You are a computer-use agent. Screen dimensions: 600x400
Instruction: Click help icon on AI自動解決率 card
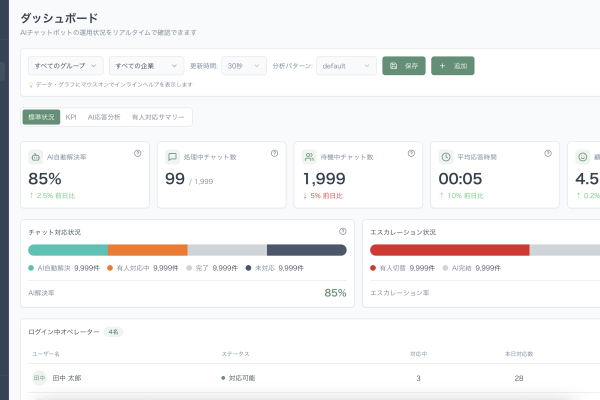coord(137,153)
